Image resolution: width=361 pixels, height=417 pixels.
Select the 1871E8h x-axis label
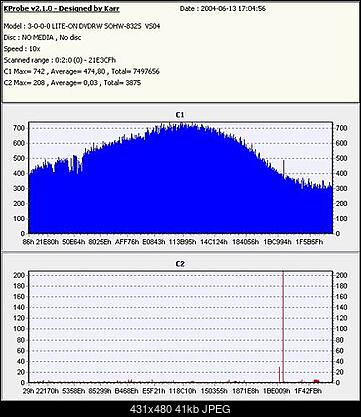[245, 391]
